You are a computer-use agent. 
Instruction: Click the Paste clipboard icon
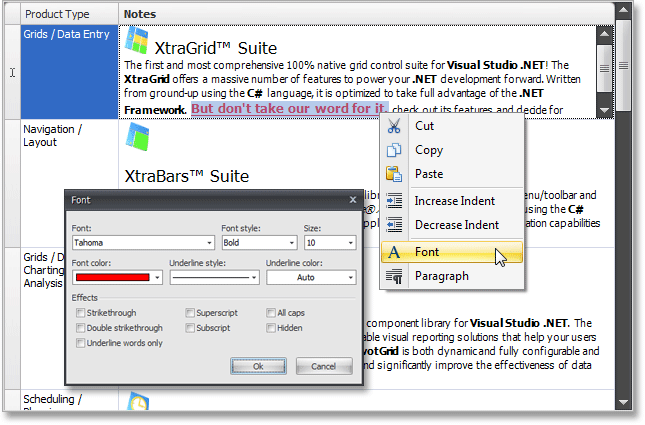pyautogui.click(x=394, y=174)
